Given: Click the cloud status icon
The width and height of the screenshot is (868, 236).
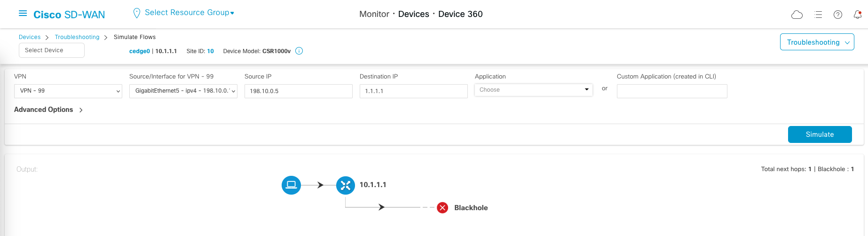Looking at the screenshot, I should [797, 15].
